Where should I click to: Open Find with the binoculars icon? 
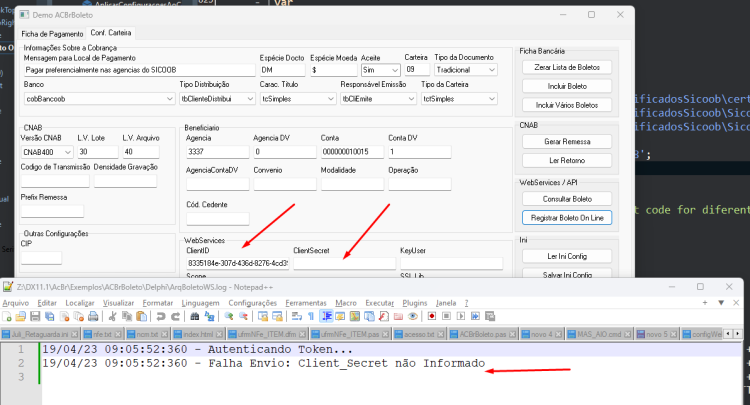click(x=195, y=317)
